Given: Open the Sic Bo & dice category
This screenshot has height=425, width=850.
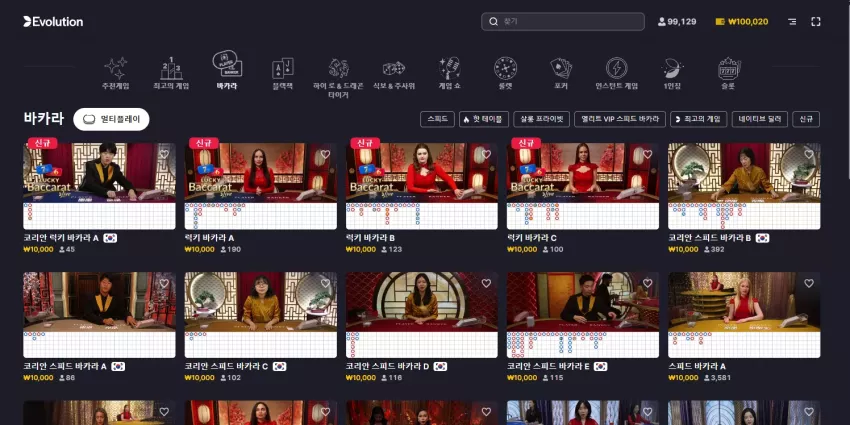Looking at the screenshot, I should [x=394, y=74].
